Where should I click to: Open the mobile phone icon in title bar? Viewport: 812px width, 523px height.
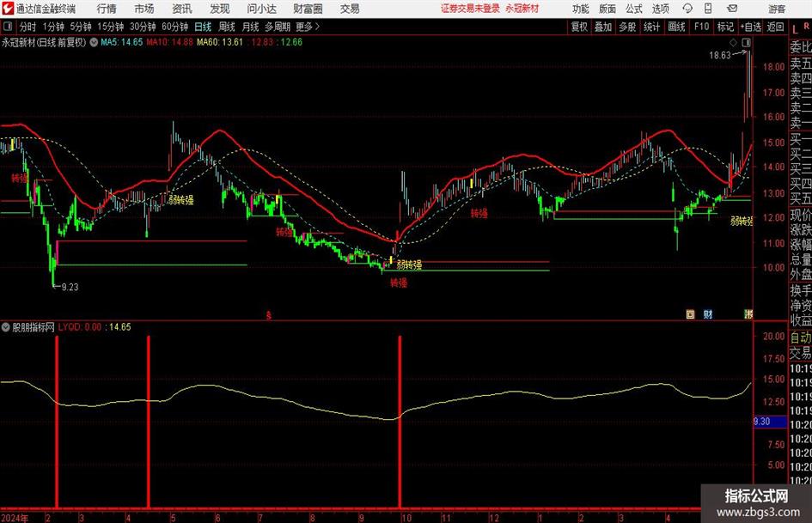[708, 9]
